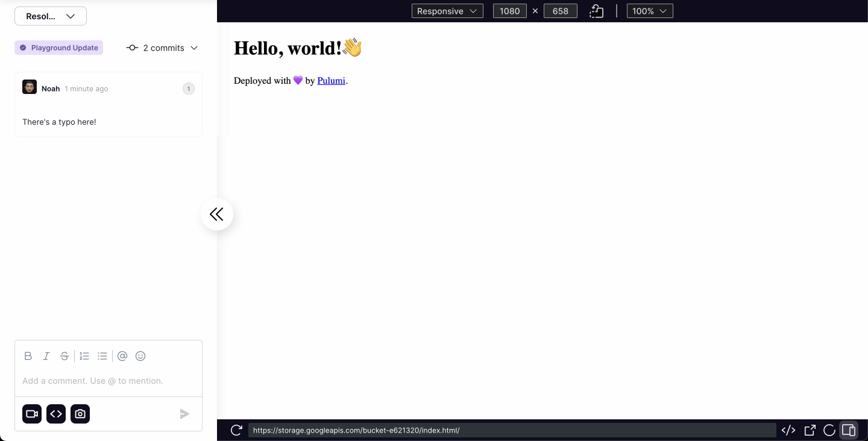868x441 pixels.
Task: Toggle italic formatting
Action: (x=46, y=356)
